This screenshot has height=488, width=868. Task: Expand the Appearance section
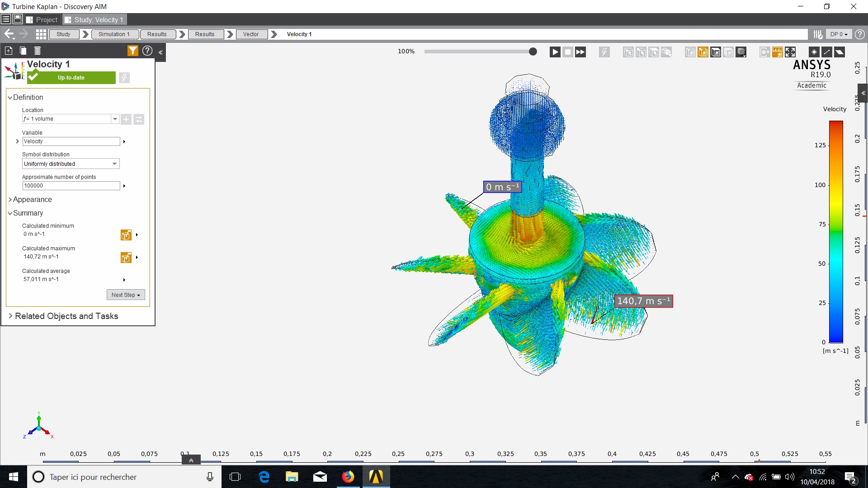pos(32,200)
